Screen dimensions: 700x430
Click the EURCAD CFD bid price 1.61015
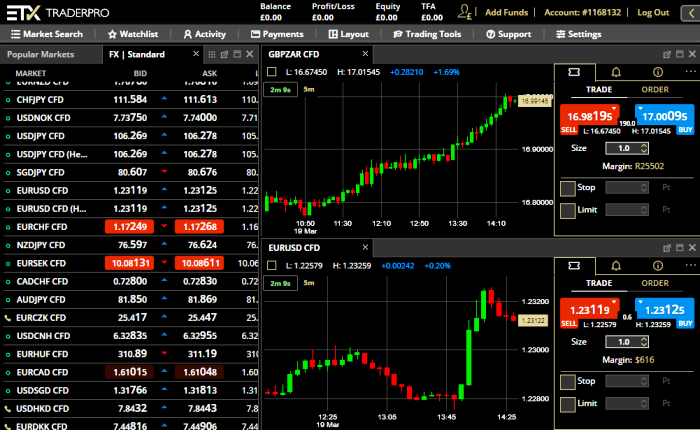pos(129,372)
